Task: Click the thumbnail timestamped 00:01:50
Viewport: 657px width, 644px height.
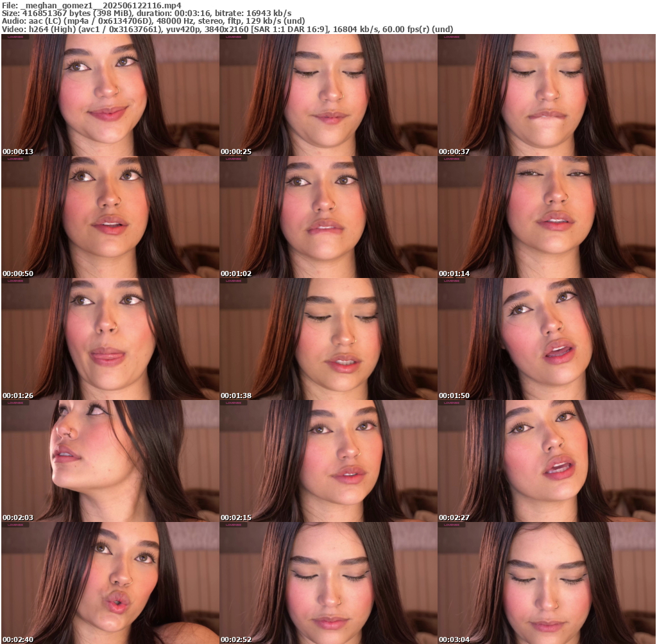Action: [x=547, y=339]
